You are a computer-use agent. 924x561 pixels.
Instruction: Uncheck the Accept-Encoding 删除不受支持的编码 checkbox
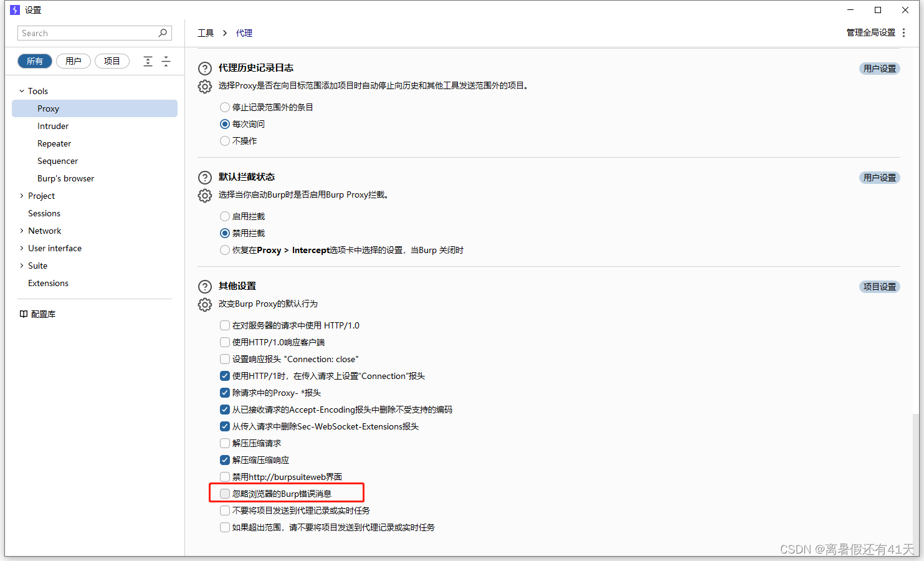[225, 410]
